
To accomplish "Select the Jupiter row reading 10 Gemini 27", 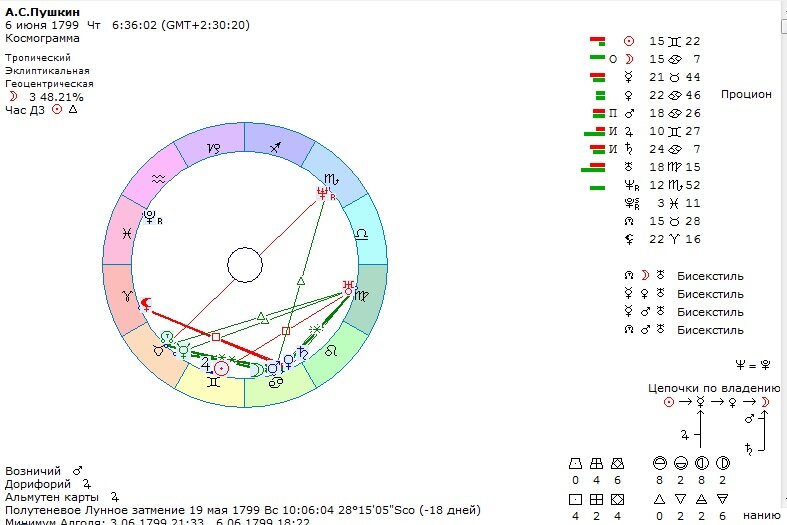I will 662,131.
